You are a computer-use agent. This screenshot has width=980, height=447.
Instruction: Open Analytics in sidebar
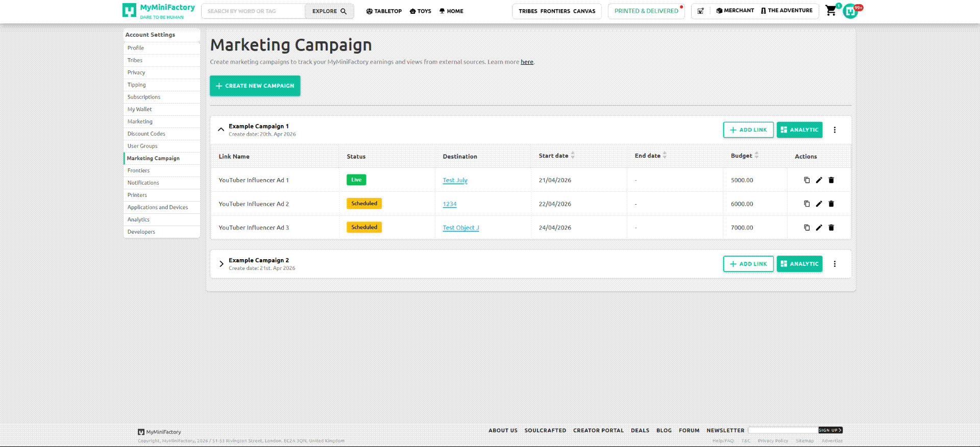pos(162,219)
